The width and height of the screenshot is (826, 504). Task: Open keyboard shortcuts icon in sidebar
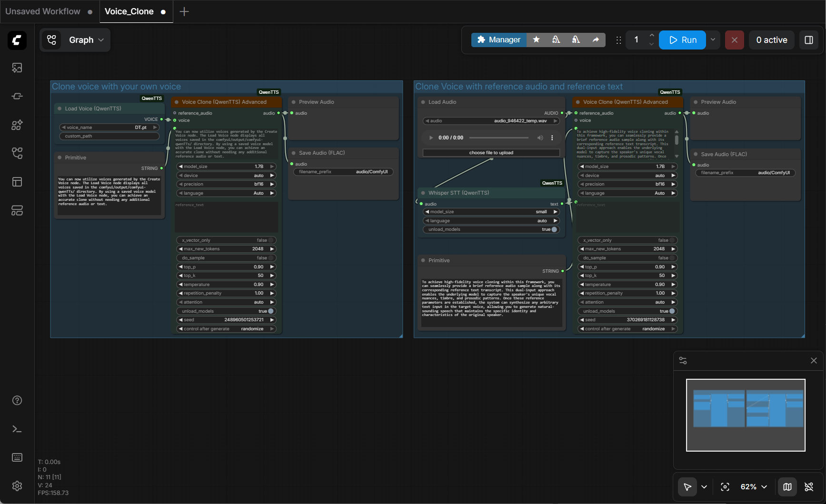17,458
